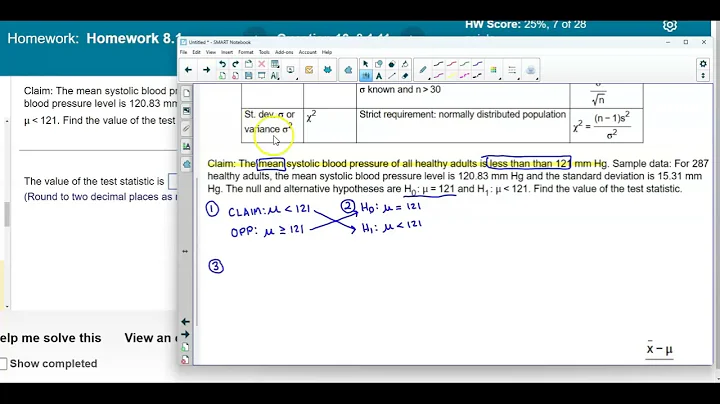Image resolution: width=720 pixels, height=404 pixels.
Task: Open the pen type dropdown
Action: click(x=422, y=70)
